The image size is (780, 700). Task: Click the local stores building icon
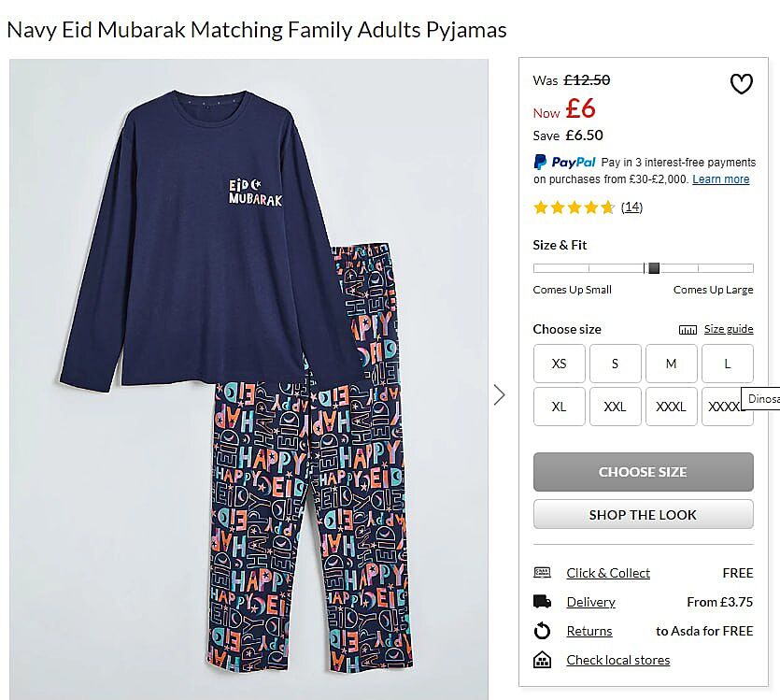(x=542, y=660)
